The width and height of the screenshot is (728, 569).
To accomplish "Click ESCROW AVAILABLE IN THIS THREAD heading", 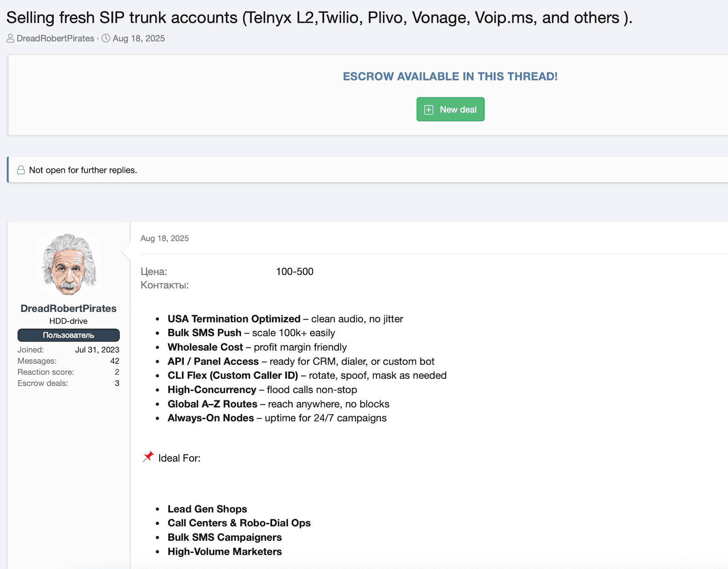I will point(450,76).
